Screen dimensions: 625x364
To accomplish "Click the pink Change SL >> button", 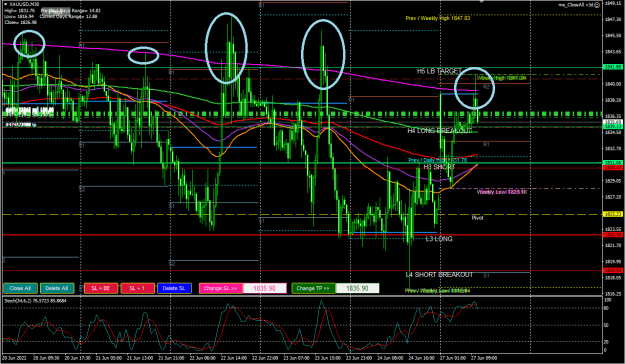I will [220, 288].
